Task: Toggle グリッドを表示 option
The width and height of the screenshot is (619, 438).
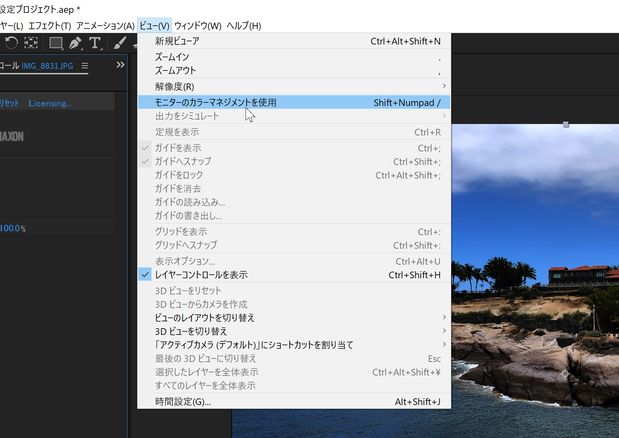Action: pyautogui.click(x=294, y=232)
